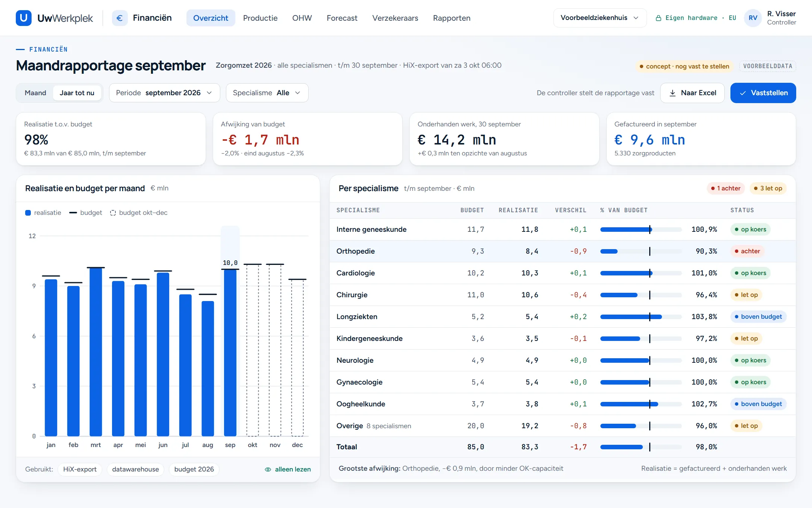The image size is (812, 508).
Task: Click the boven budget badge for Oogheelkunde
Action: (x=758, y=404)
